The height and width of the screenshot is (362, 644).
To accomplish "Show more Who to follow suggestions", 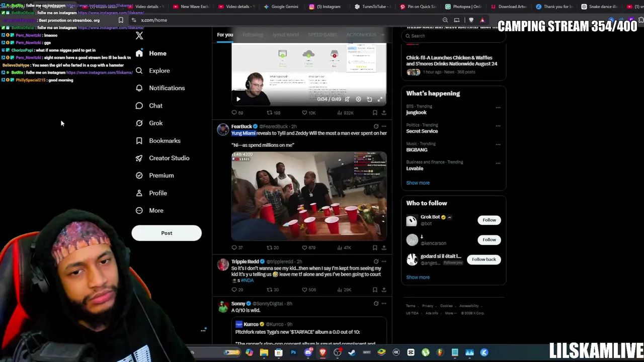I will 418,278.
